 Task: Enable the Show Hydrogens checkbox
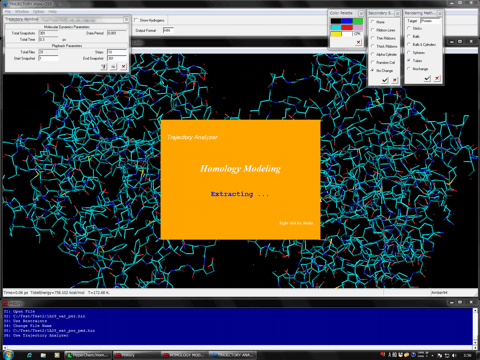pos(136,20)
